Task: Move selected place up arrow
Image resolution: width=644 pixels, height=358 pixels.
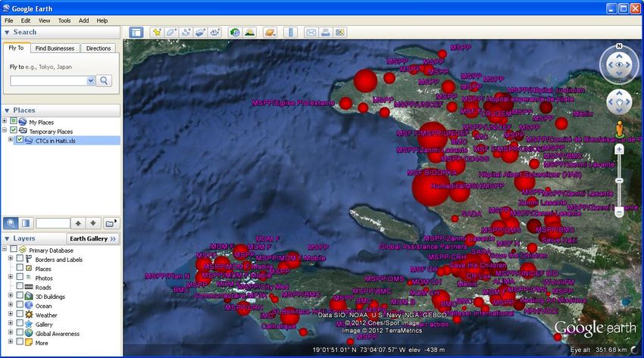Action: tap(78, 223)
